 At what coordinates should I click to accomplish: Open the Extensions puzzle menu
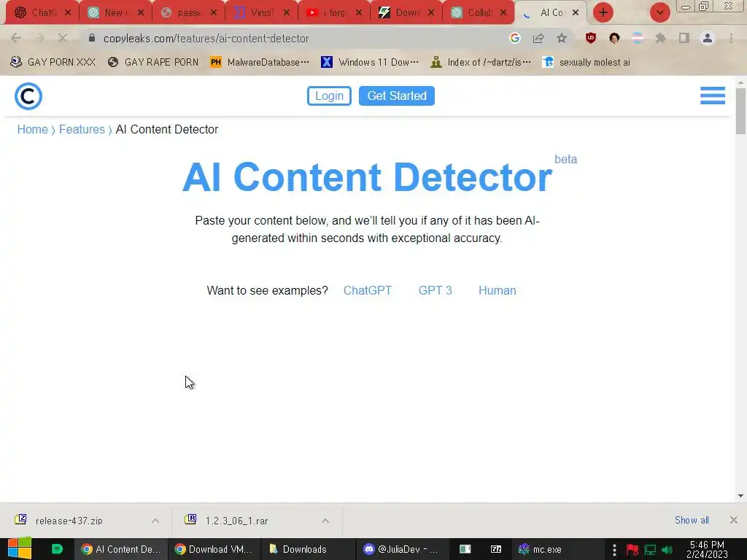[x=661, y=38]
